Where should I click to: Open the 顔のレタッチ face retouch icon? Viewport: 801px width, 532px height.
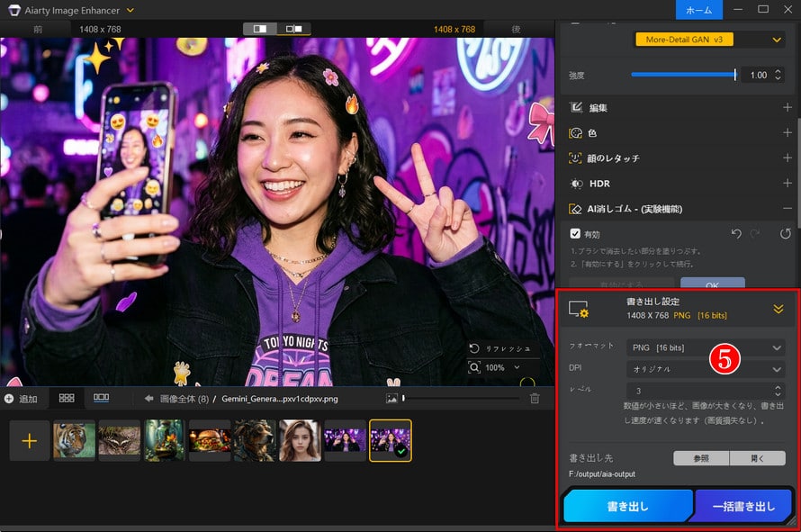pos(575,158)
